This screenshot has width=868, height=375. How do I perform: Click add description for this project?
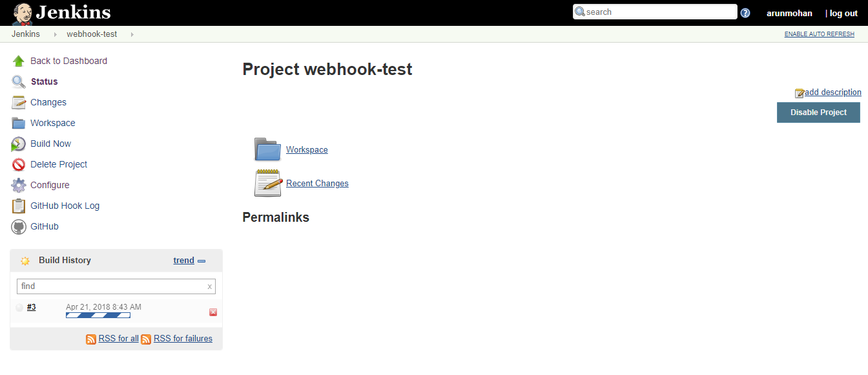831,92
